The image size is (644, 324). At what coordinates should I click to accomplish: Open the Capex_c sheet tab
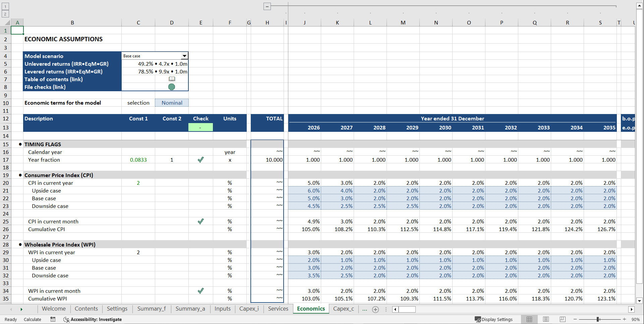(343, 309)
